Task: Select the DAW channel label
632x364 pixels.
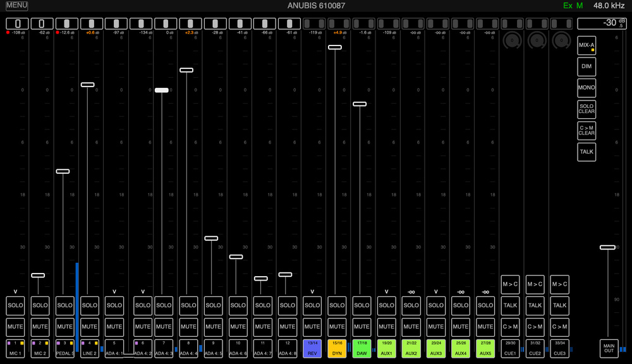Action: [x=362, y=348]
